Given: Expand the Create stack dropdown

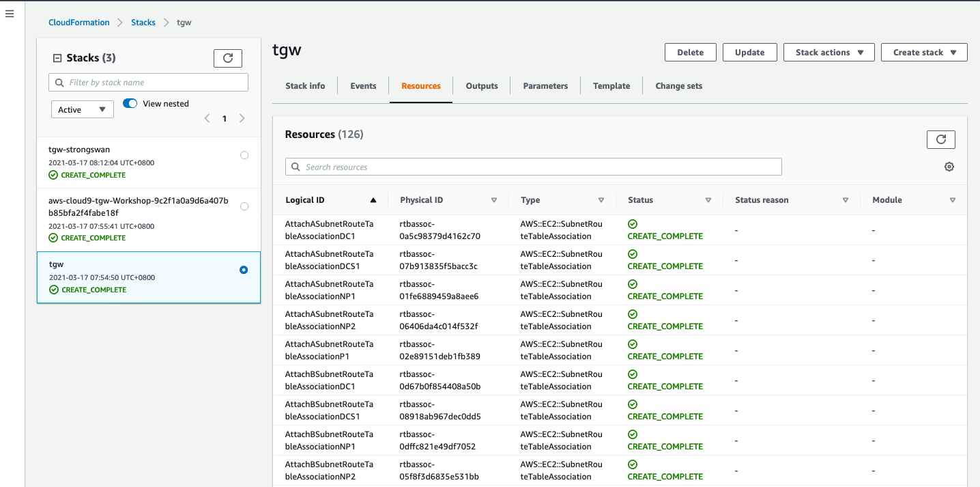Looking at the screenshot, I should click(x=924, y=53).
